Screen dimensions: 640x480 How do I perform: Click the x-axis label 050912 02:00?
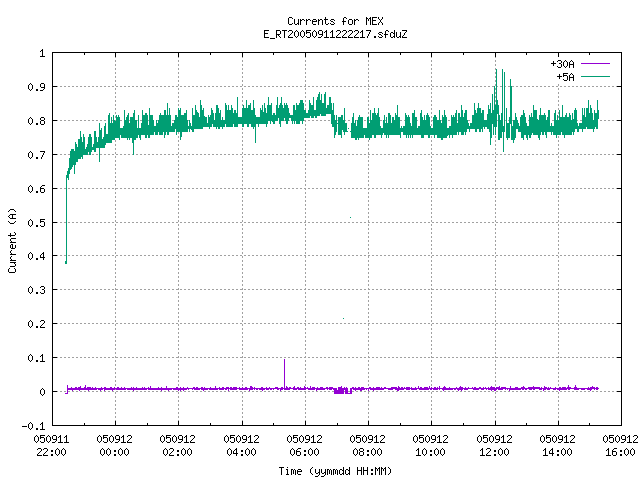pyautogui.click(x=178, y=446)
